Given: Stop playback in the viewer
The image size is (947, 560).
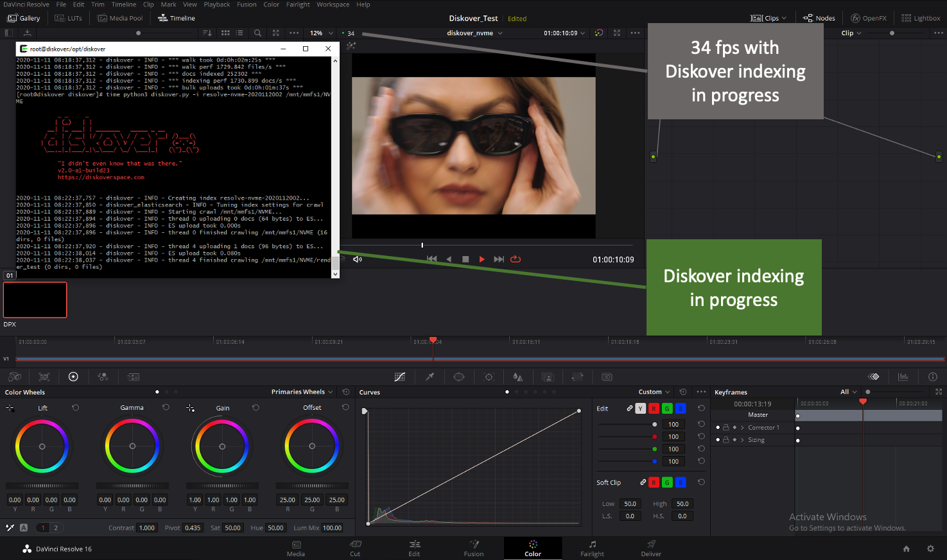Looking at the screenshot, I should coord(465,259).
